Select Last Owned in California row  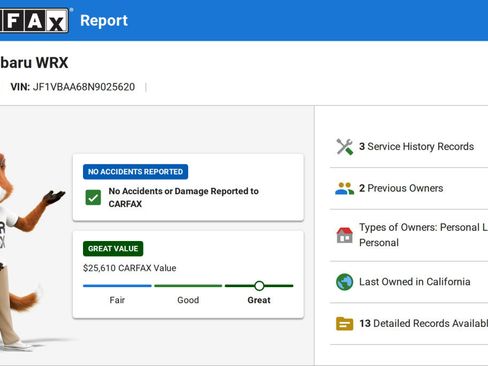(409, 282)
